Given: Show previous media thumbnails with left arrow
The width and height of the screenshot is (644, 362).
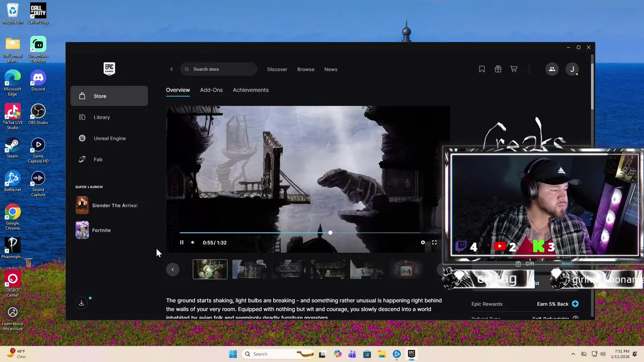Looking at the screenshot, I should click(173, 269).
